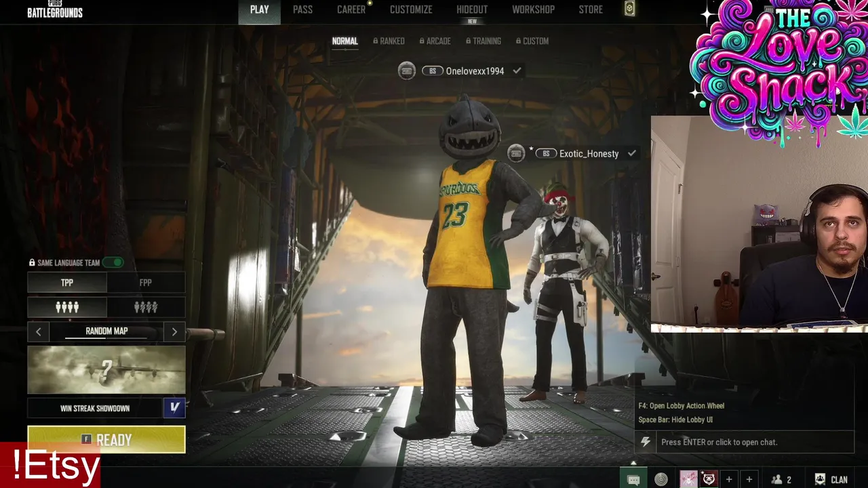Switch to the PLAY tab

[259, 9]
